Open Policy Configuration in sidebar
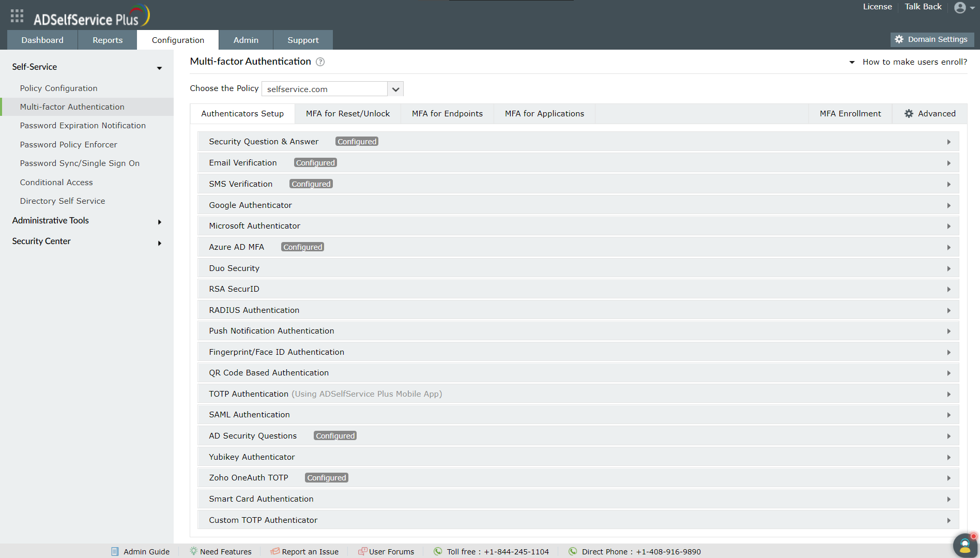This screenshot has width=980, height=558. 58,88
